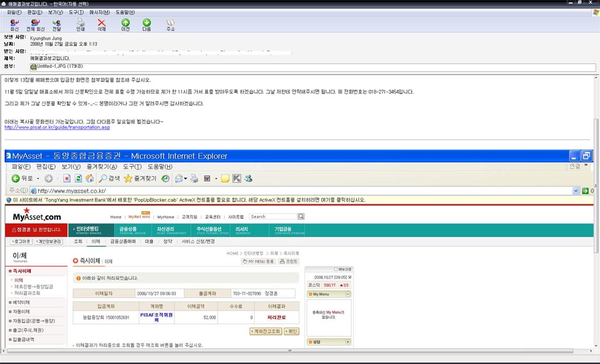The height and width of the screenshot is (364, 600).
Task: Open the 즐겨찾기(A) menu in Internet Explorer
Action: click(x=102, y=167)
